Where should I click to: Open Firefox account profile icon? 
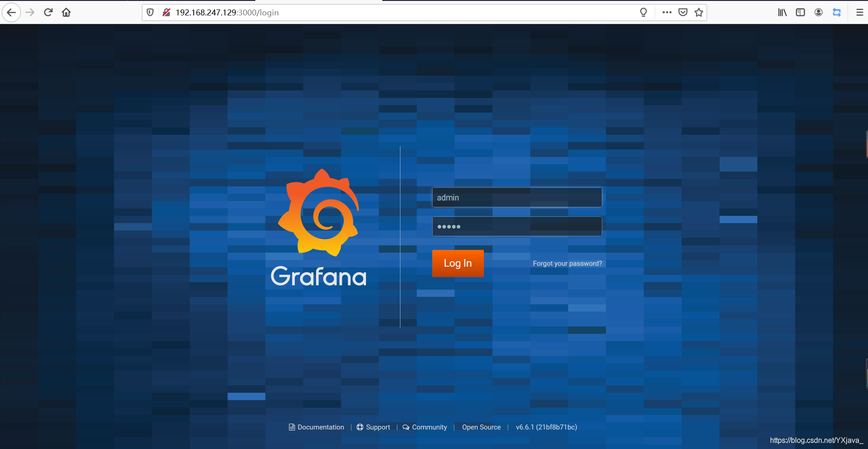tap(819, 12)
